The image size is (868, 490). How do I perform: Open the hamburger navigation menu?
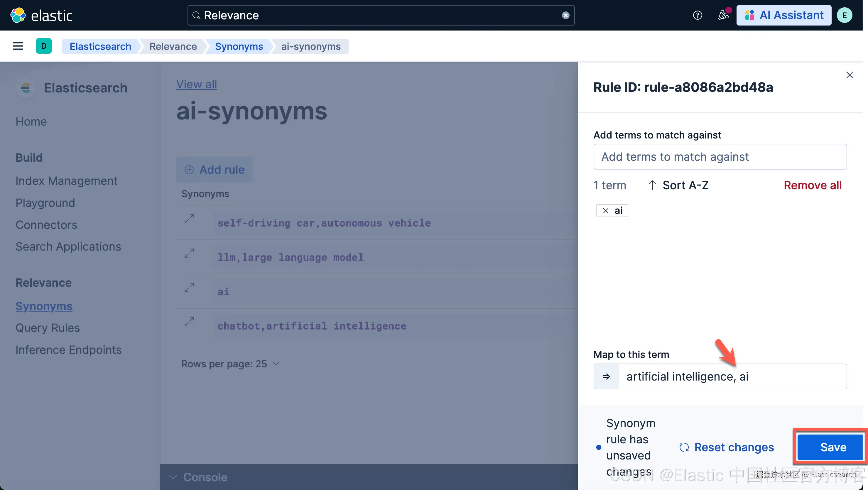18,46
